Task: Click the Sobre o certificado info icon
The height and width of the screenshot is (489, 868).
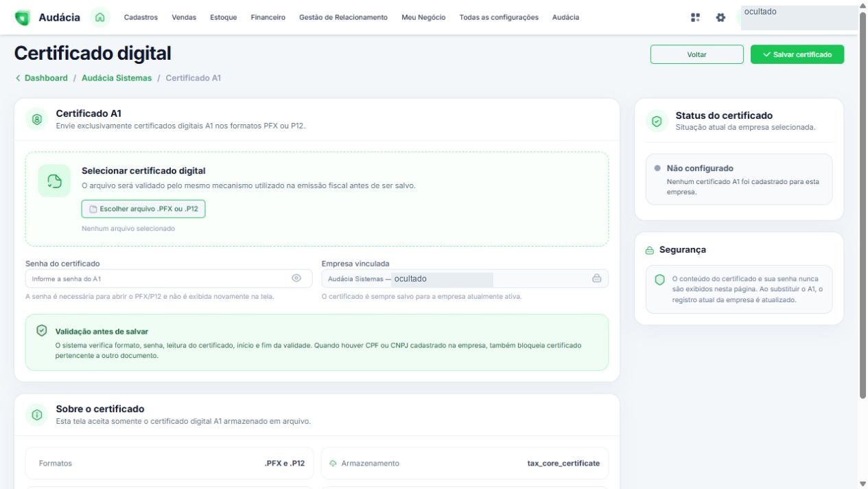Action: (x=37, y=414)
